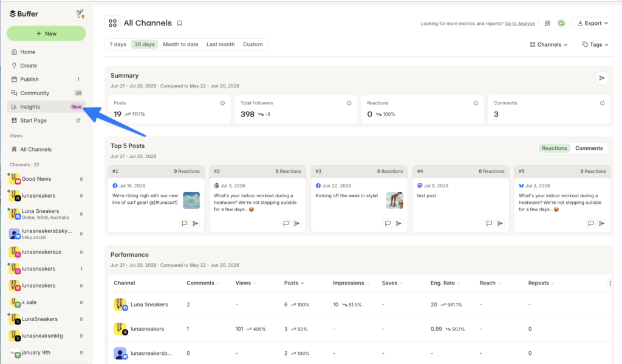The height and width of the screenshot is (364, 622).
Task: Click comment icon on post #3
Action: point(388,223)
